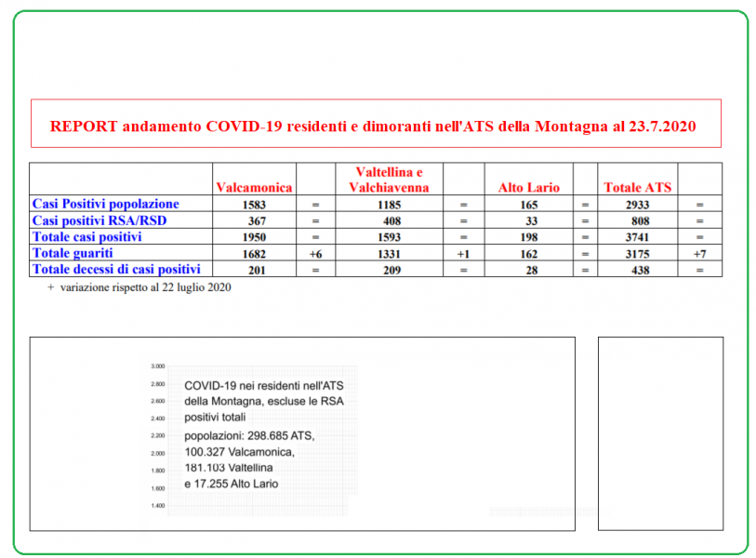Click the value 438 in the decessi row
This screenshot has width=756, height=558.
click(641, 270)
